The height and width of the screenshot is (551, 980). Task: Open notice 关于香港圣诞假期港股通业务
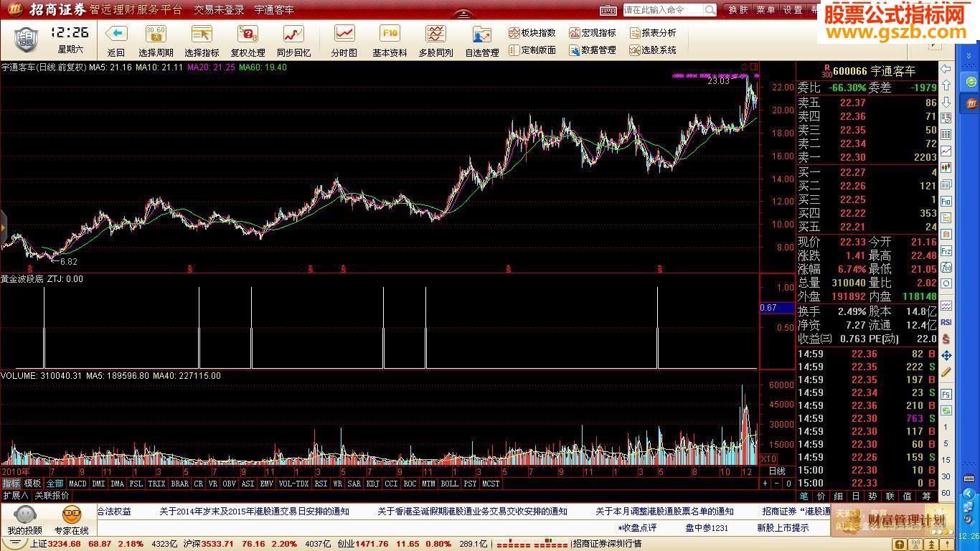click(x=472, y=512)
